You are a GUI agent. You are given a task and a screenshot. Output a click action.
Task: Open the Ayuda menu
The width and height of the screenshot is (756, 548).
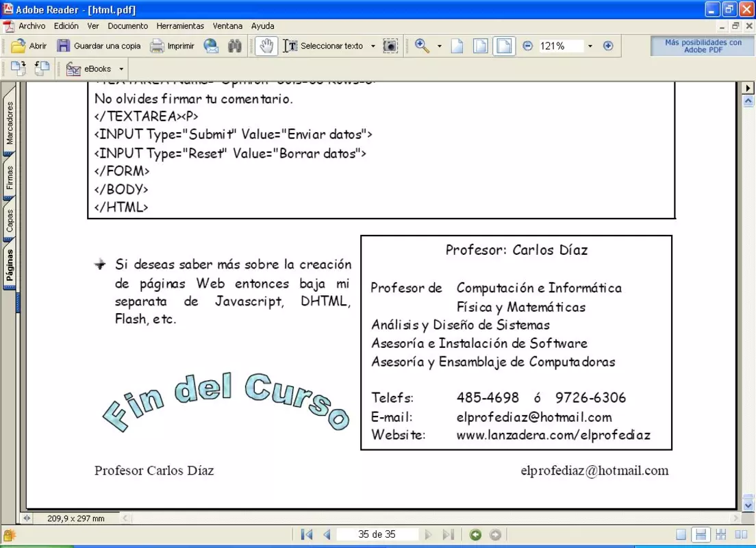tap(263, 25)
